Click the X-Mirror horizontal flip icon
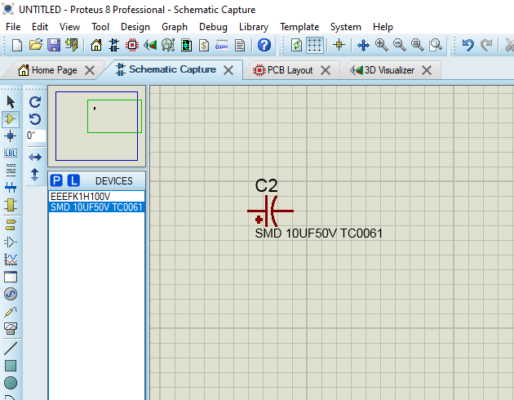 [x=35, y=157]
